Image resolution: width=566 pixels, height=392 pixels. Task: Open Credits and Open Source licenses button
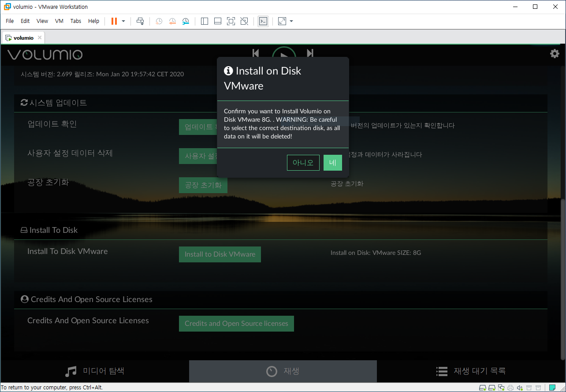pos(236,324)
